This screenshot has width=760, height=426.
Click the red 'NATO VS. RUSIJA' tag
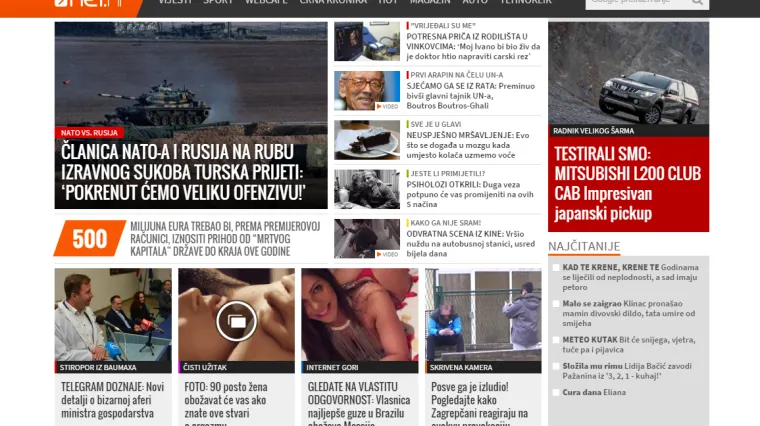click(89, 133)
